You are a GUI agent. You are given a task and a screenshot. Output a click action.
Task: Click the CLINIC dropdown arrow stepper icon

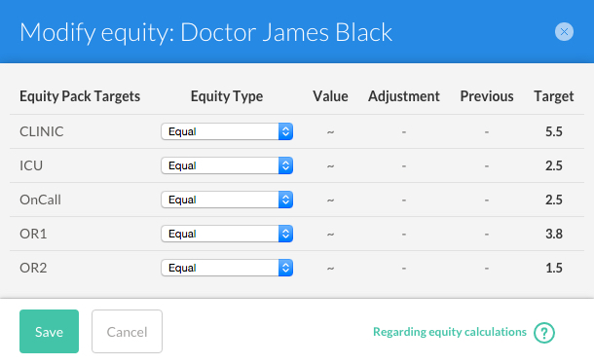click(285, 131)
